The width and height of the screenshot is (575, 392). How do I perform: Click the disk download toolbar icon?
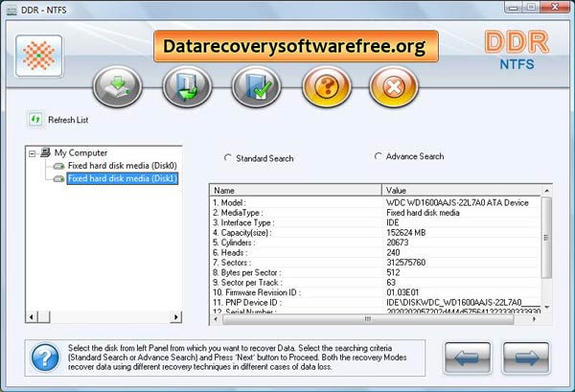117,86
